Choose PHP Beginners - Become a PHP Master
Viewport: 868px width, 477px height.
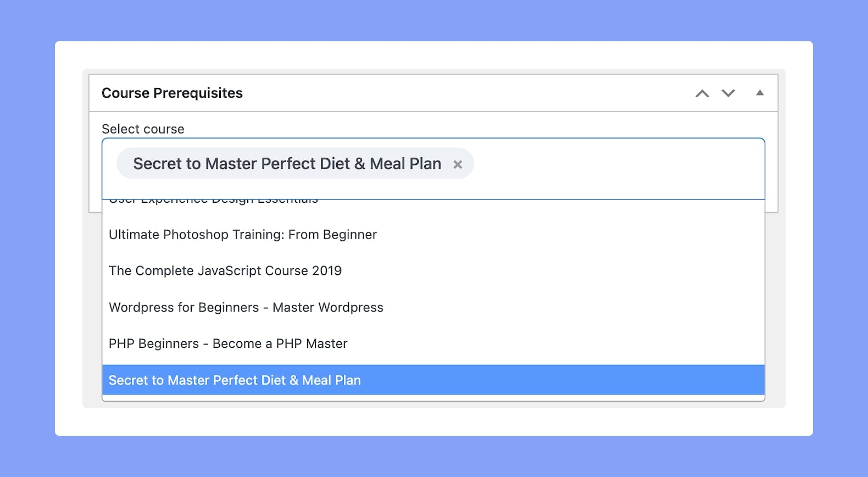433,343
